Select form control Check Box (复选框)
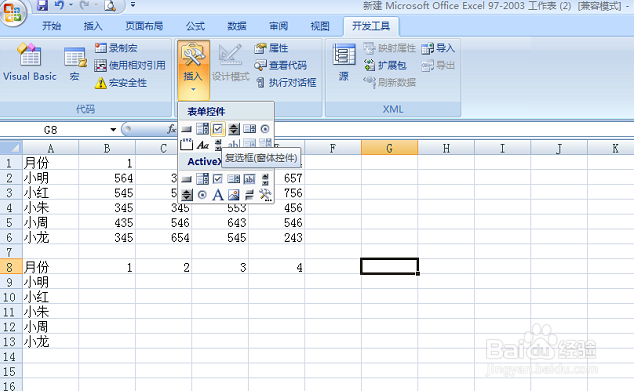Screen dimensions: 634x391 tap(218, 129)
